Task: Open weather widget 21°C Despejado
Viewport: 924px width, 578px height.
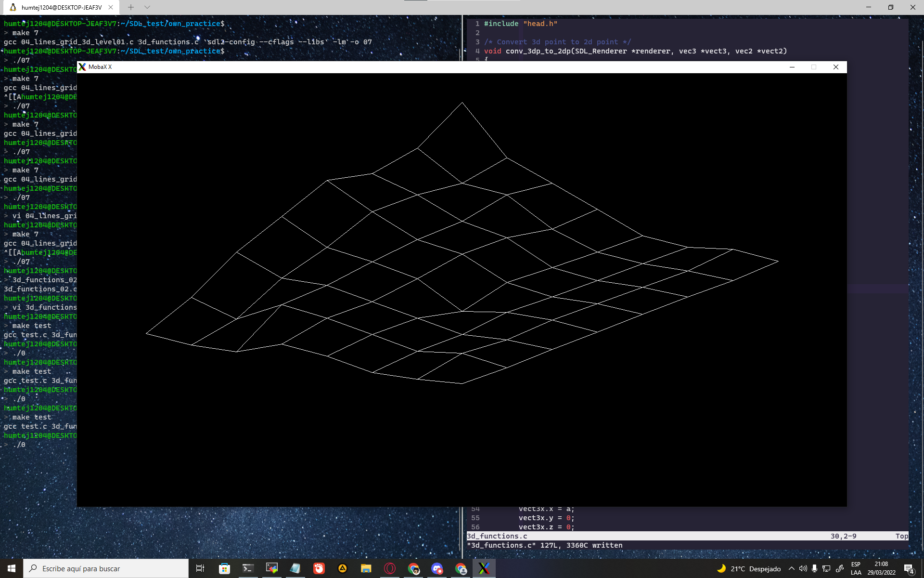Action: point(749,569)
